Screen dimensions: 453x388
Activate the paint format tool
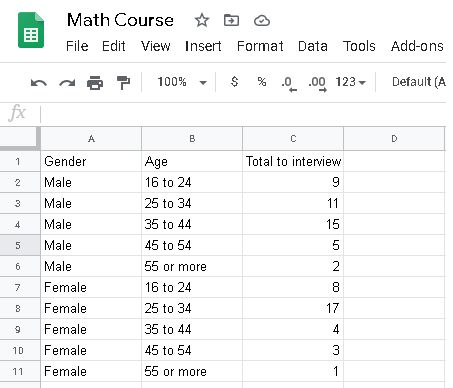click(123, 82)
